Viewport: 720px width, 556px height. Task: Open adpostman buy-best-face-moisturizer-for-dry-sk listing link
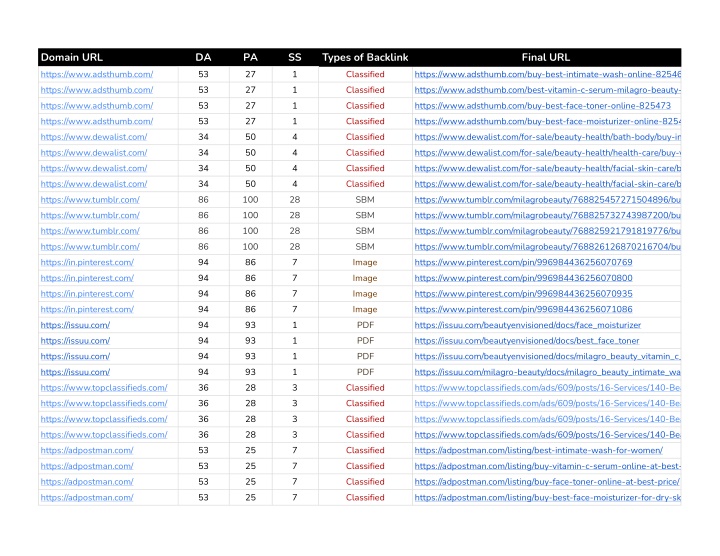[x=547, y=497]
